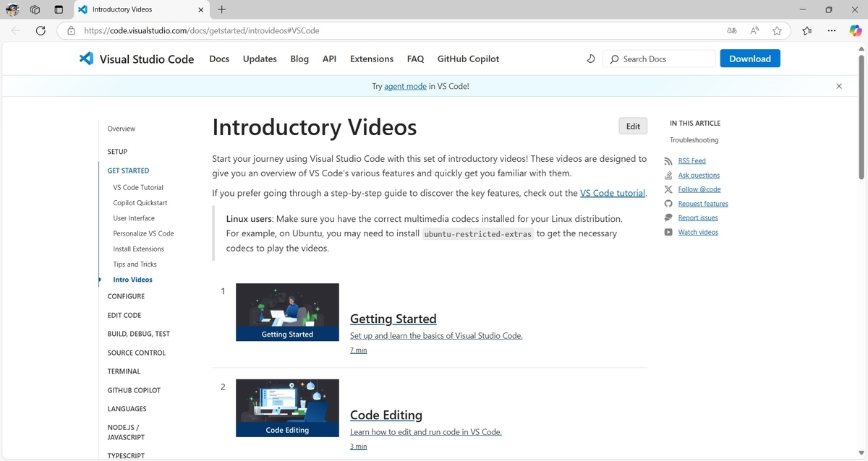This screenshot has height=461, width=868.
Task: Expand the SETUP section in the sidebar
Action: [116, 152]
